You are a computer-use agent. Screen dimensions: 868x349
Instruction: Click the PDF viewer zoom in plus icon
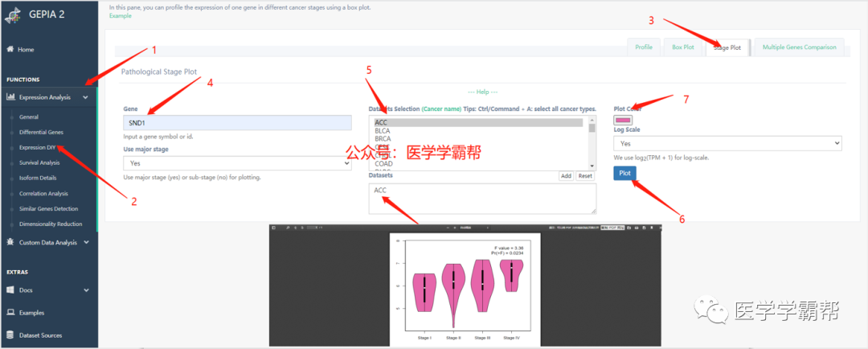point(455,228)
